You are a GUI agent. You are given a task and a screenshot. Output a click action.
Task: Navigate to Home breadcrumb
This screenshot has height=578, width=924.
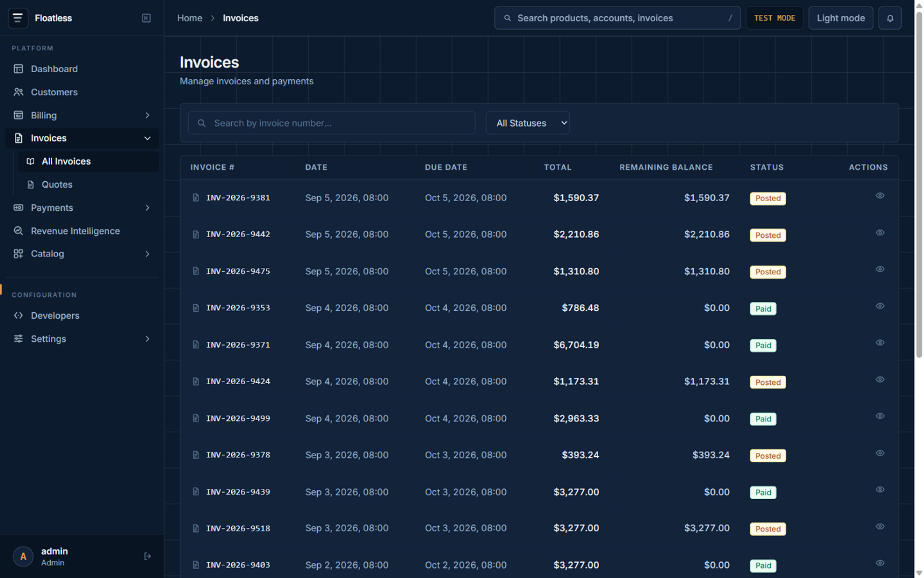click(190, 18)
